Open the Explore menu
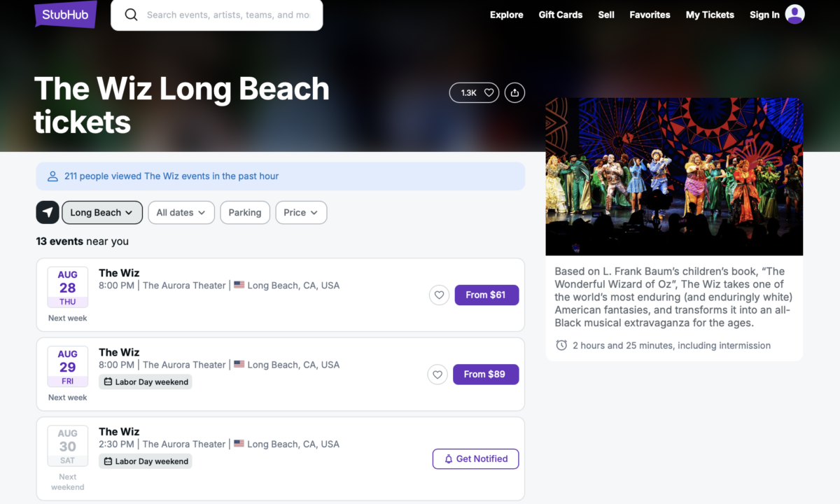Screen dimensions: 840x504 click(506, 15)
